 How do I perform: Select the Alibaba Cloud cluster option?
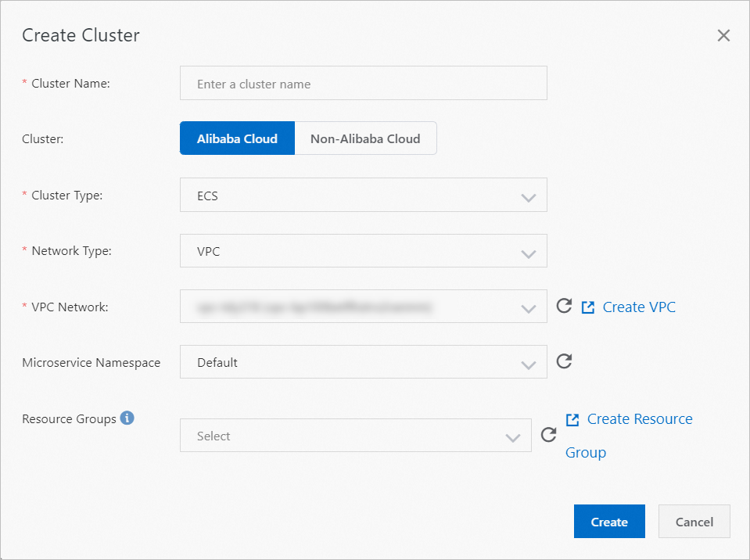tap(237, 138)
